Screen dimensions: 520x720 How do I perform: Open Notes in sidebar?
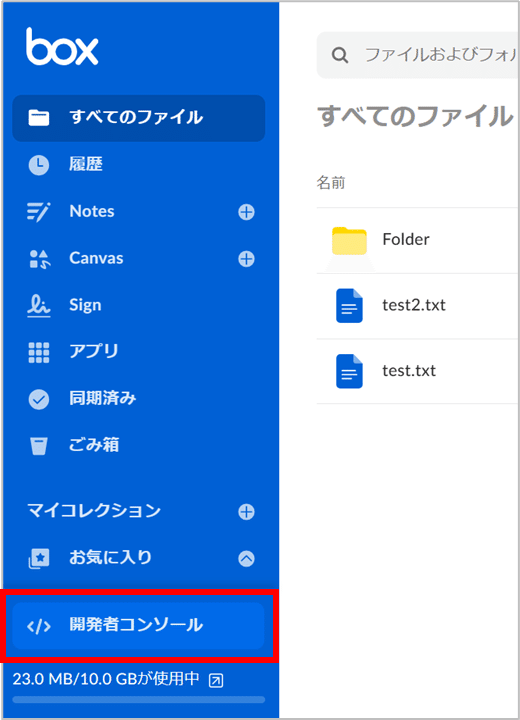92,211
